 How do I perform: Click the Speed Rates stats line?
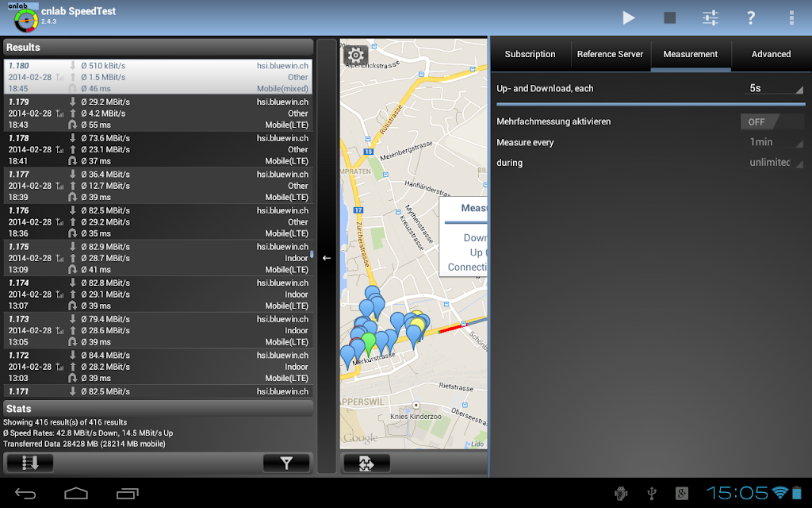tap(88, 433)
